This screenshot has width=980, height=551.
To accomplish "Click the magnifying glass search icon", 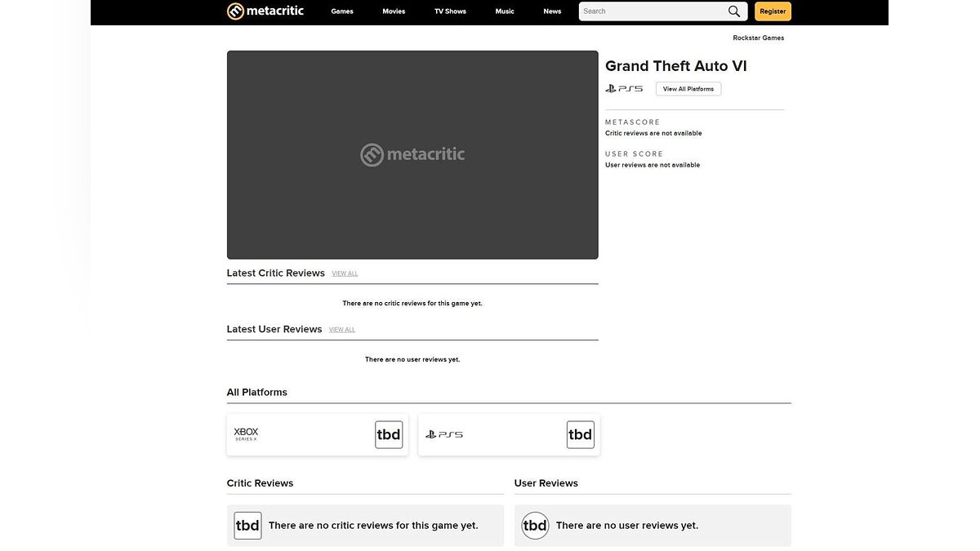I will point(734,11).
